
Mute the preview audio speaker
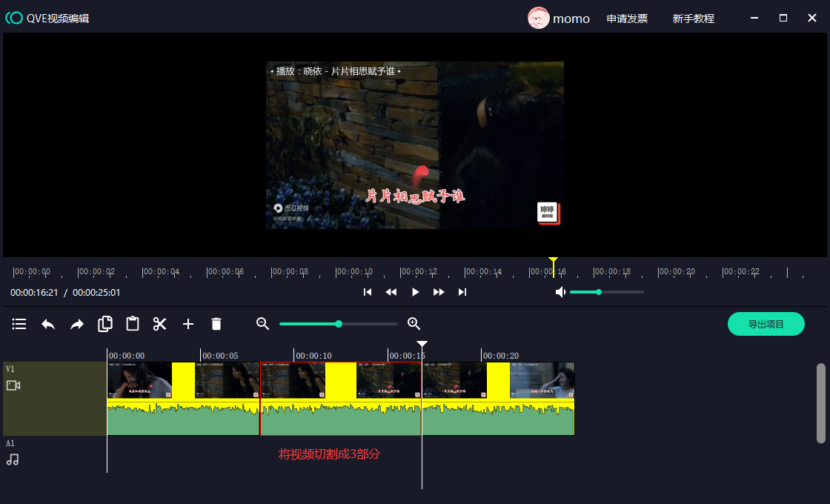click(561, 292)
